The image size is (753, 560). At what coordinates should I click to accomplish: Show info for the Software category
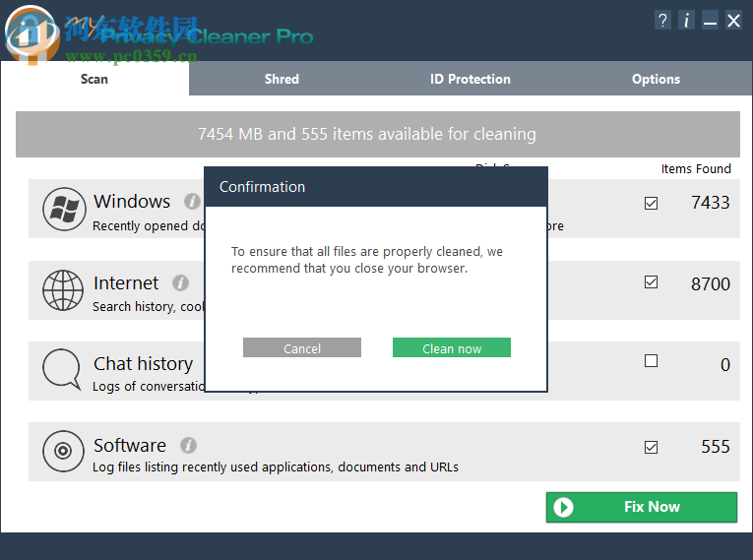point(188,445)
